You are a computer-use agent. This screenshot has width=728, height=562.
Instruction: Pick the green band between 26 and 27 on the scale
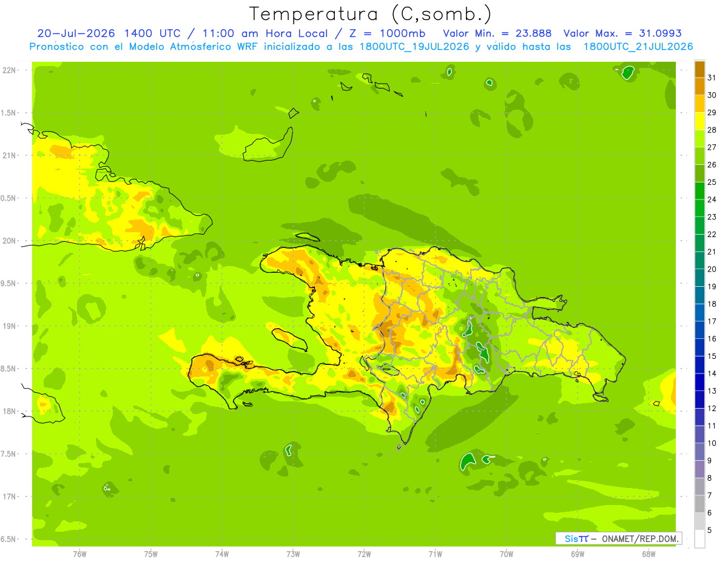pos(699,156)
